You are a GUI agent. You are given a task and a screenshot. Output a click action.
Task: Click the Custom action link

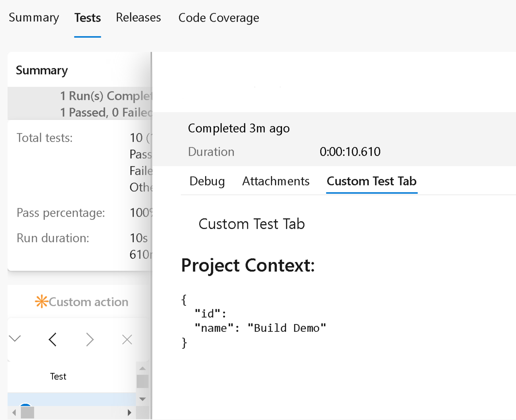click(x=89, y=302)
